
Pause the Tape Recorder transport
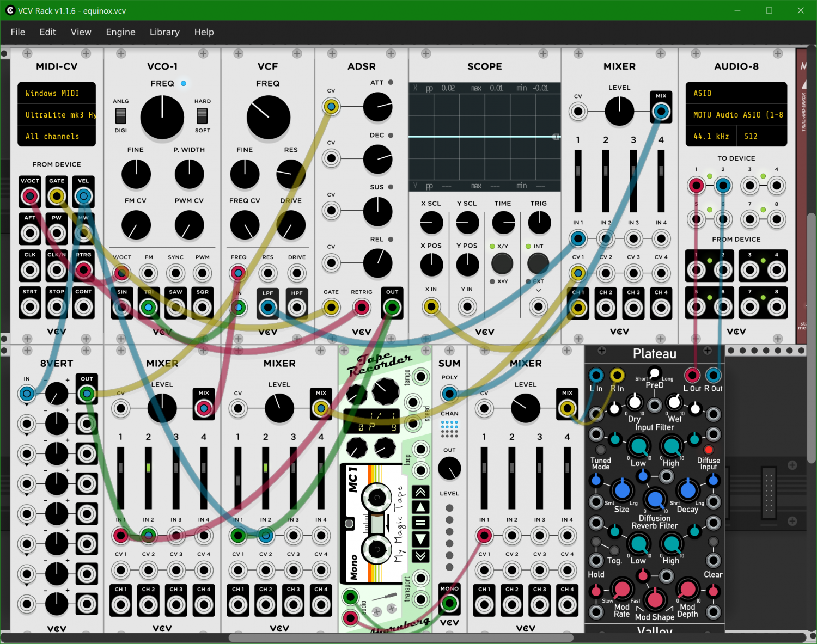[x=420, y=523]
